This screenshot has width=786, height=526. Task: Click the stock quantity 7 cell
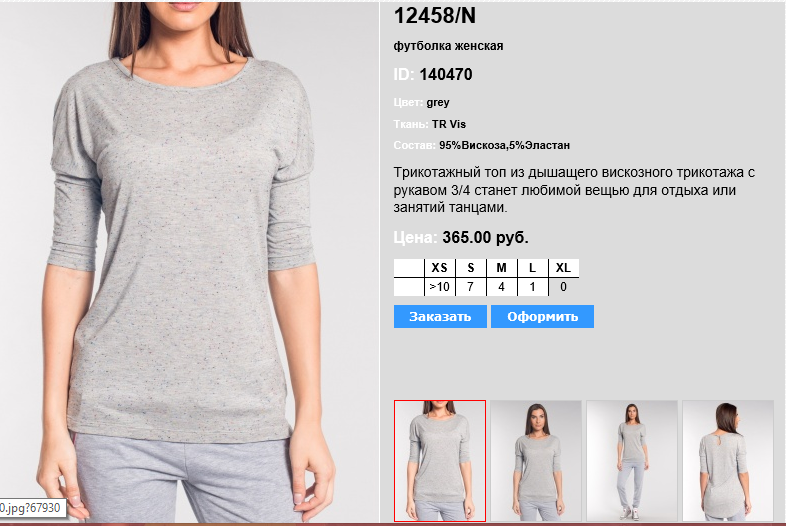click(471, 287)
